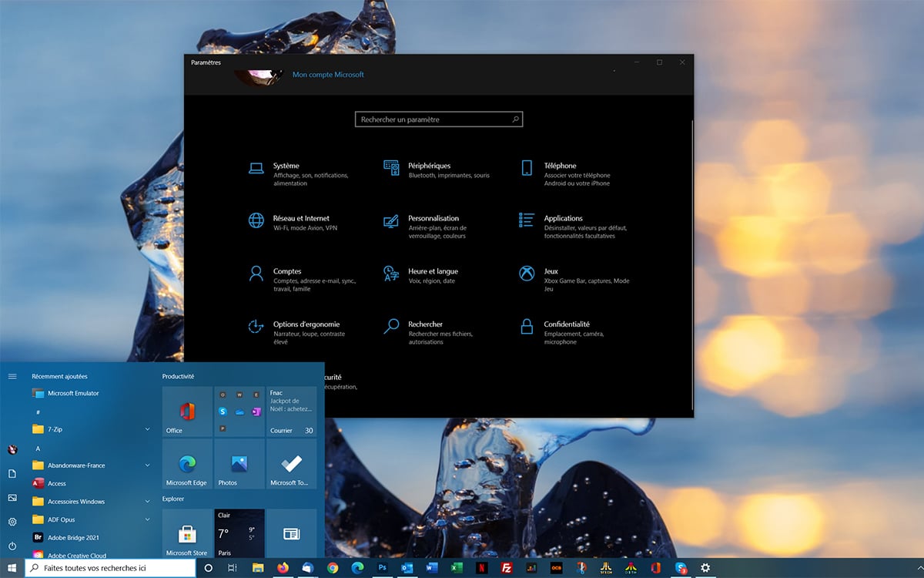Expand Start menu hamburger navigation
Screen dimensions: 924x578
12,376
